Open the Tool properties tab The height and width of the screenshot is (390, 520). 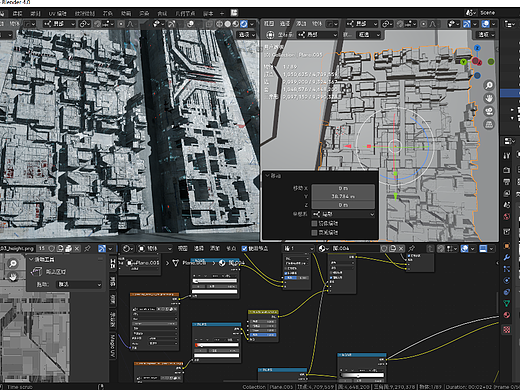click(507, 155)
